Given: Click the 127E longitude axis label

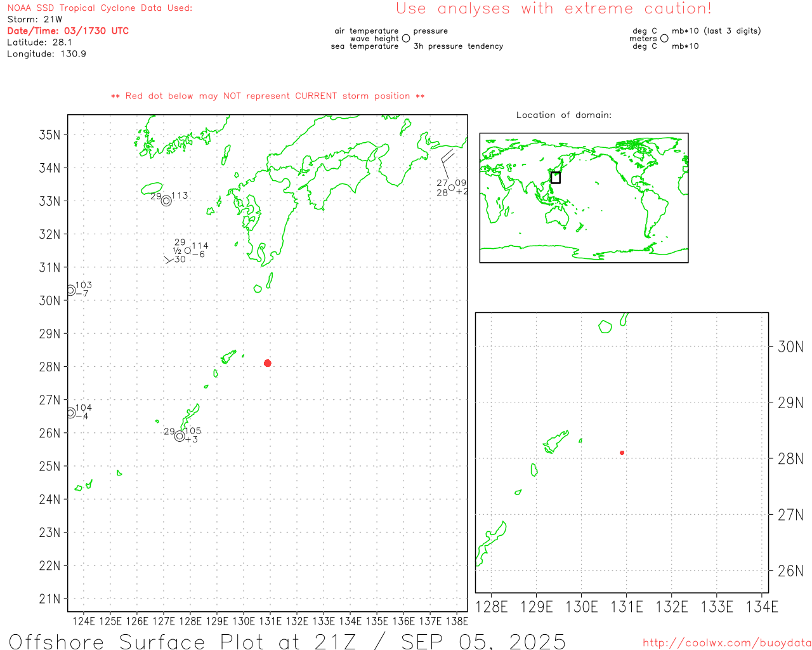Looking at the screenshot, I should (x=164, y=621).
